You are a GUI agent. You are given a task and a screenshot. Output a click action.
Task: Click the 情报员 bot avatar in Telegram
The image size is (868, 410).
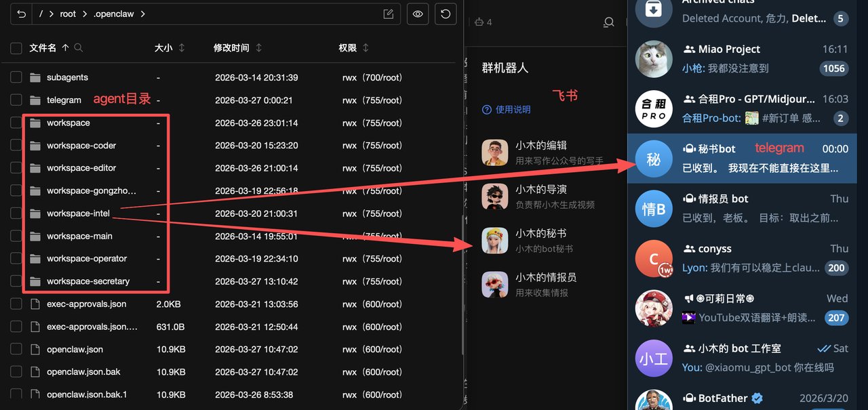click(x=654, y=209)
